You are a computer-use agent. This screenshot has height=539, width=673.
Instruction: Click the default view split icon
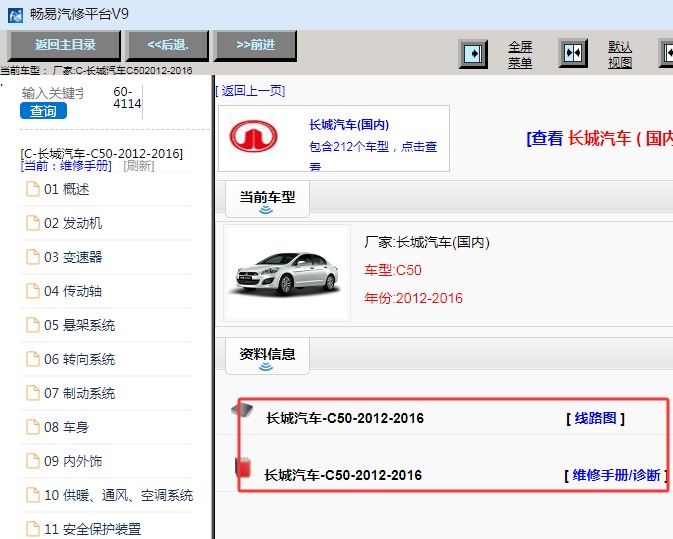[x=573, y=53]
